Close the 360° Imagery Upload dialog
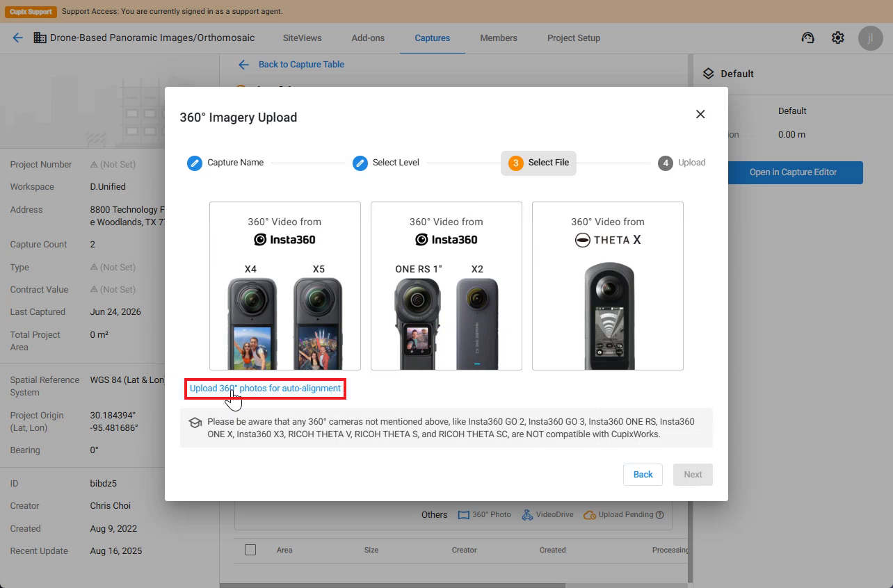Image resolution: width=893 pixels, height=588 pixels. pyautogui.click(x=700, y=114)
